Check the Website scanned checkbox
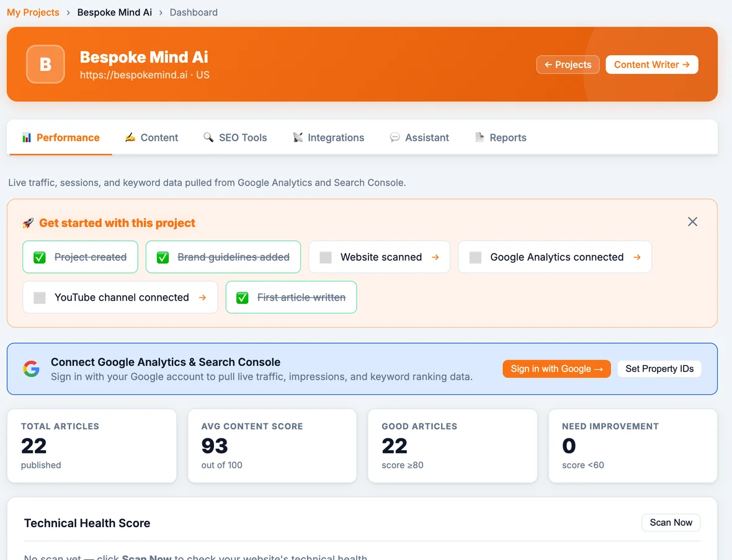The height and width of the screenshot is (560, 732). tap(326, 257)
